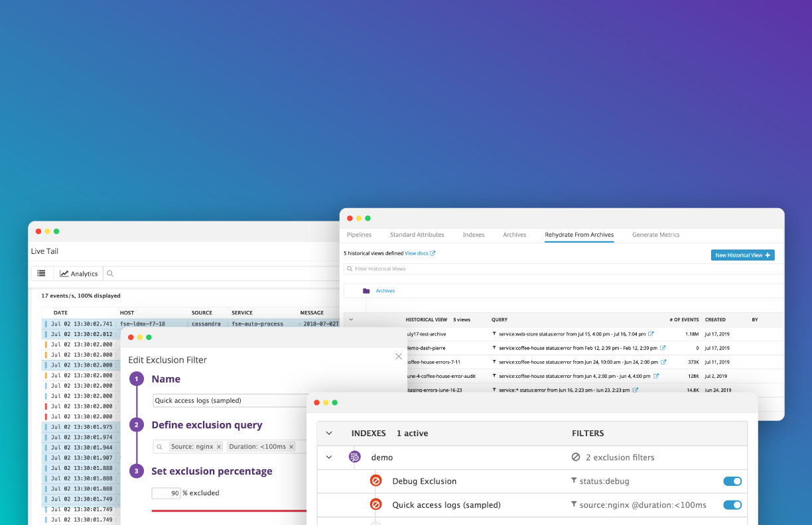
Task: Disable the Debug Exclusion filter toggle
Action: pos(732,481)
